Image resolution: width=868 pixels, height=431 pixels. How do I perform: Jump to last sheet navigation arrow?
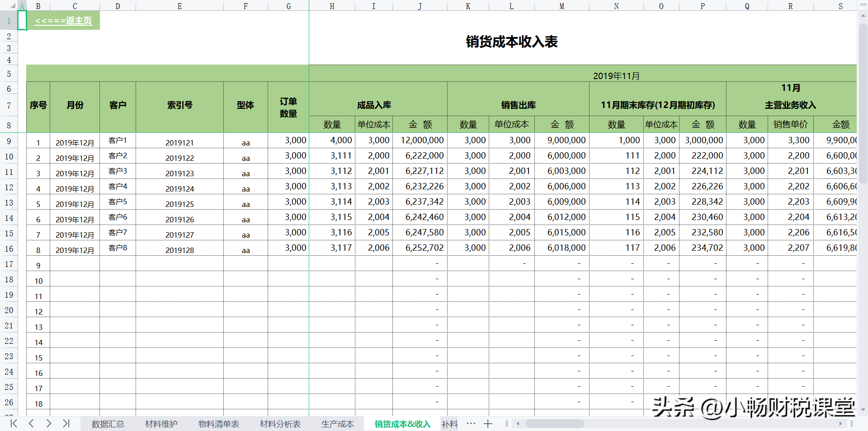[66, 423]
